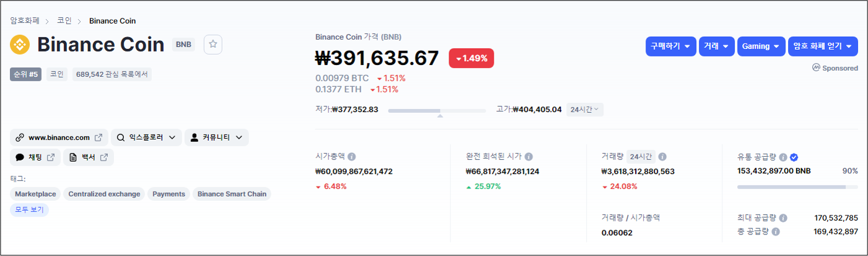Open the 익스플로러 dropdown
Screen dimensions: 868x256
point(146,138)
